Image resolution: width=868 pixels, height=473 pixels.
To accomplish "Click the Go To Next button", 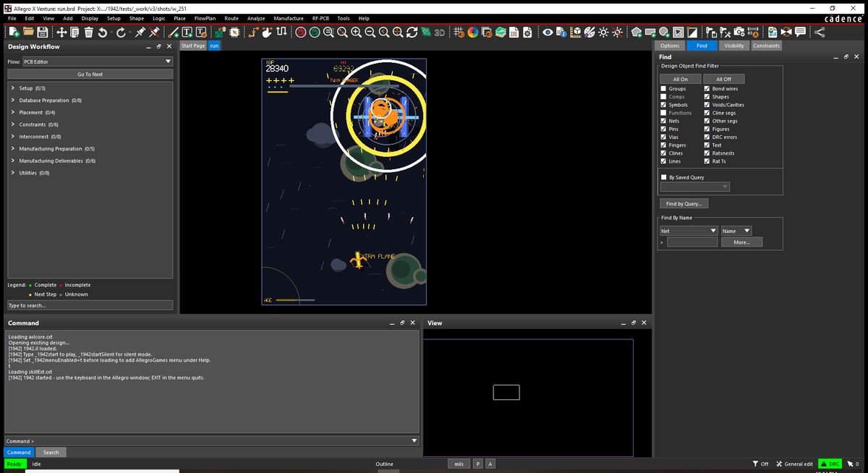I will pyautogui.click(x=90, y=74).
